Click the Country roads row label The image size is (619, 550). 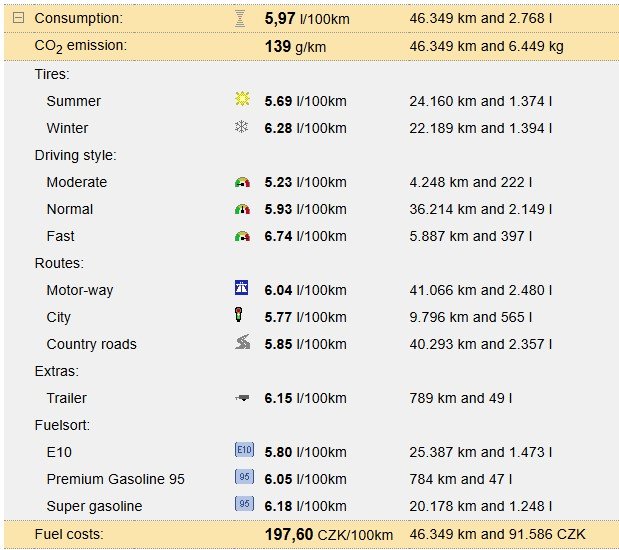click(92, 344)
